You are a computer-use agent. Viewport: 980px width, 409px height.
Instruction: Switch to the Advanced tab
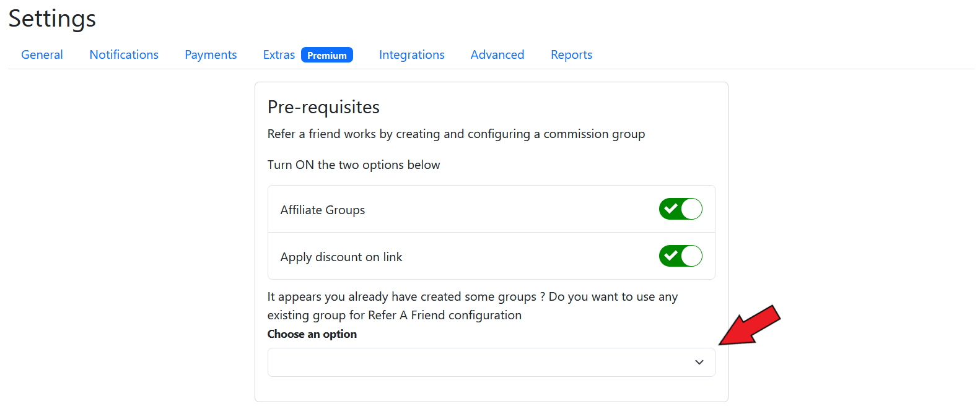[497, 54]
